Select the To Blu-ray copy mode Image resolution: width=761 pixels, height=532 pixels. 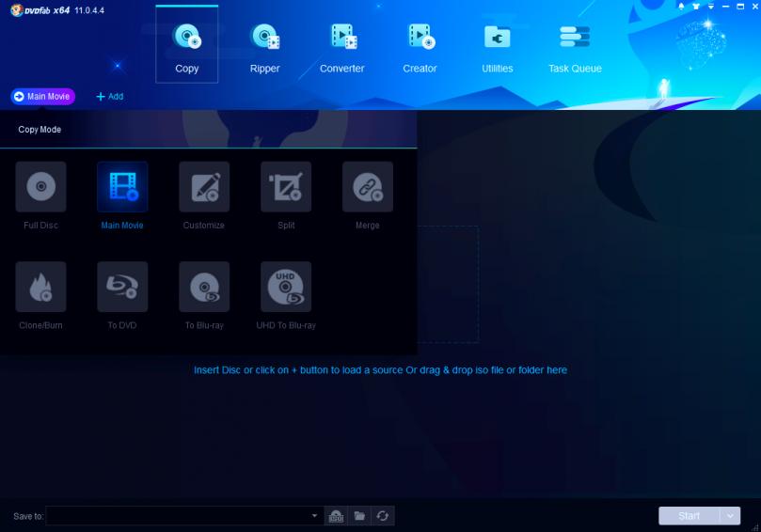204,287
